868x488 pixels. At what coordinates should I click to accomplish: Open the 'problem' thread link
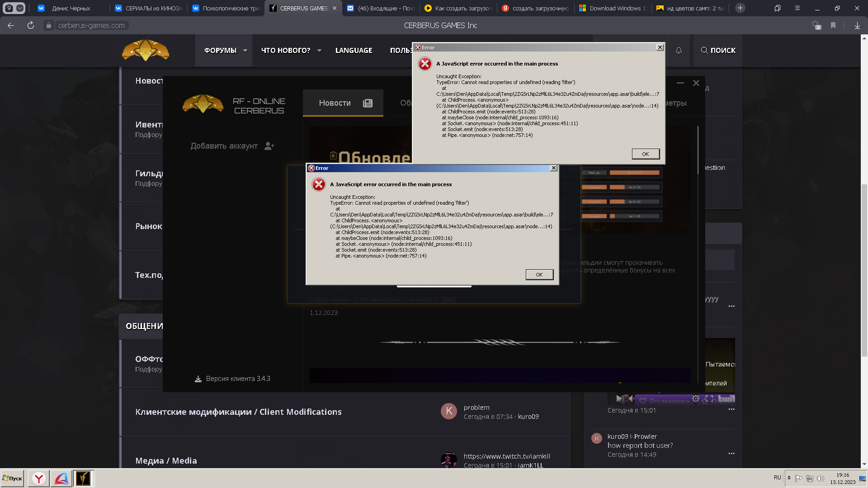pos(476,408)
